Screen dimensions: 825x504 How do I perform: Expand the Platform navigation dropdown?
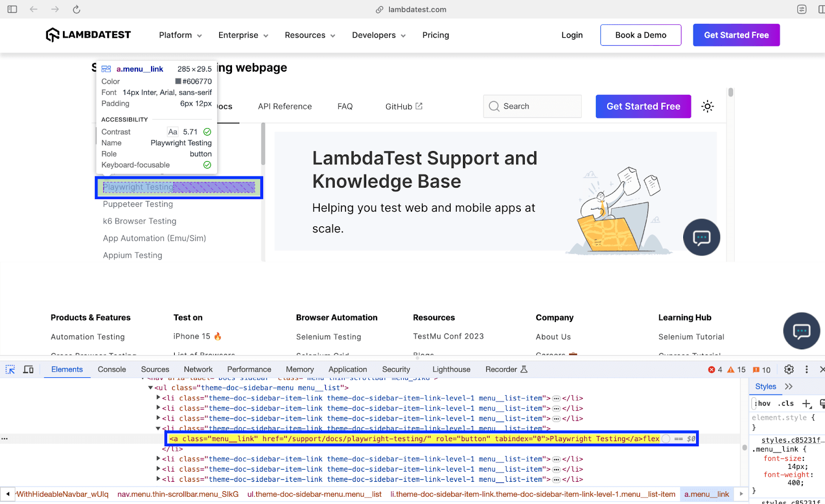tap(180, 35)
